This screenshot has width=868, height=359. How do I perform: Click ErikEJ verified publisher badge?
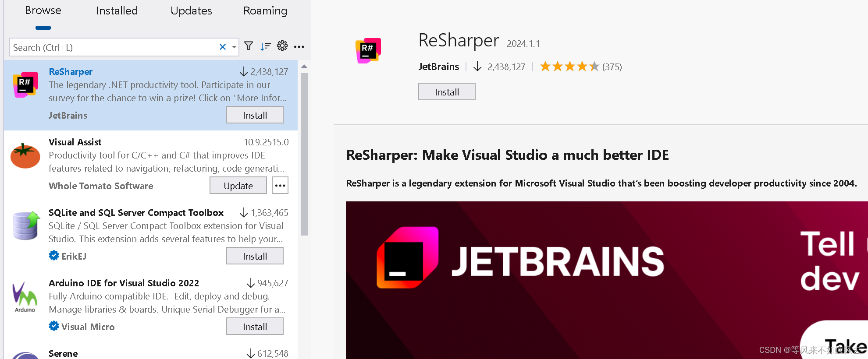point(54,256)
